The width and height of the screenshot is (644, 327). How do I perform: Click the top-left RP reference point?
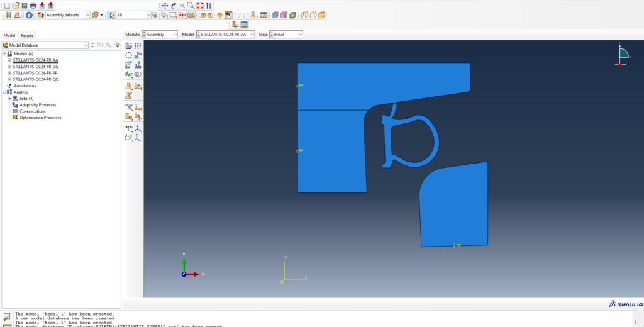click(297, 86)
